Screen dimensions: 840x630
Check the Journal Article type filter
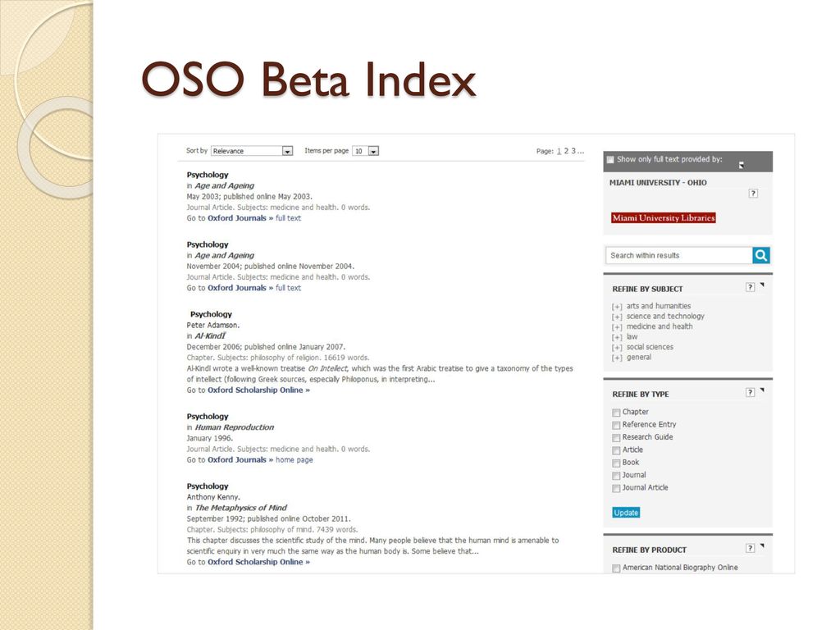pos(616,488)
